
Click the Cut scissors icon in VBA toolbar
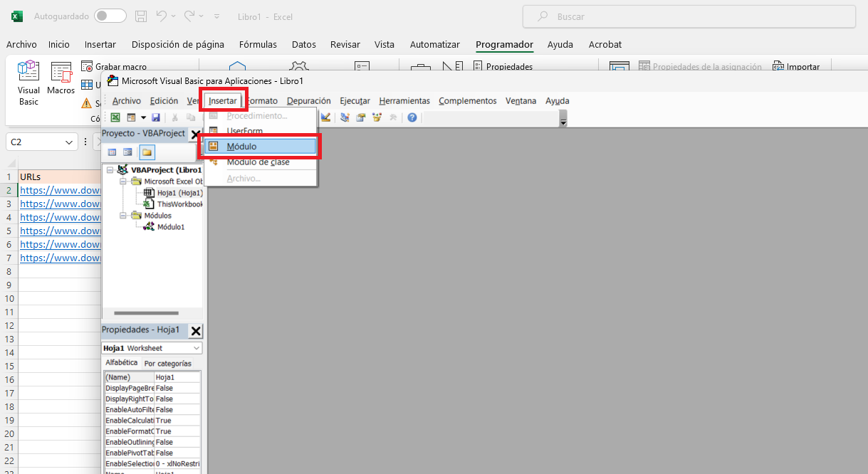tap(174, 117)
